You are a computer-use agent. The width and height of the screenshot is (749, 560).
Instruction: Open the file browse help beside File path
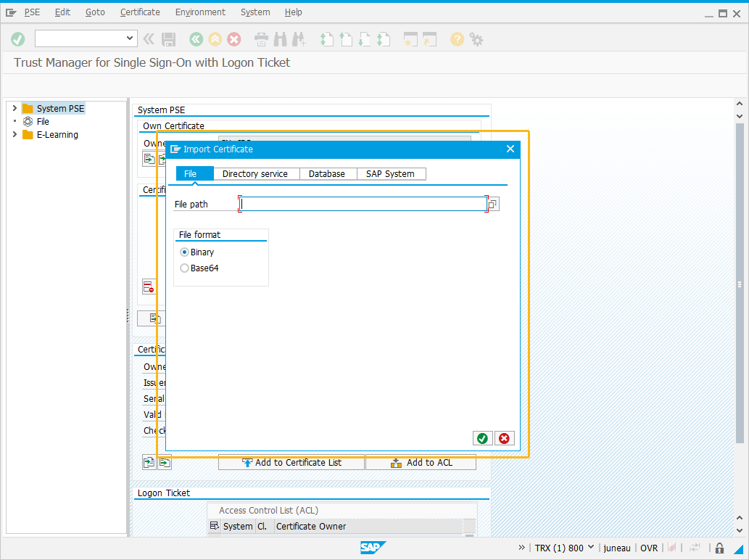pos(493,204)
